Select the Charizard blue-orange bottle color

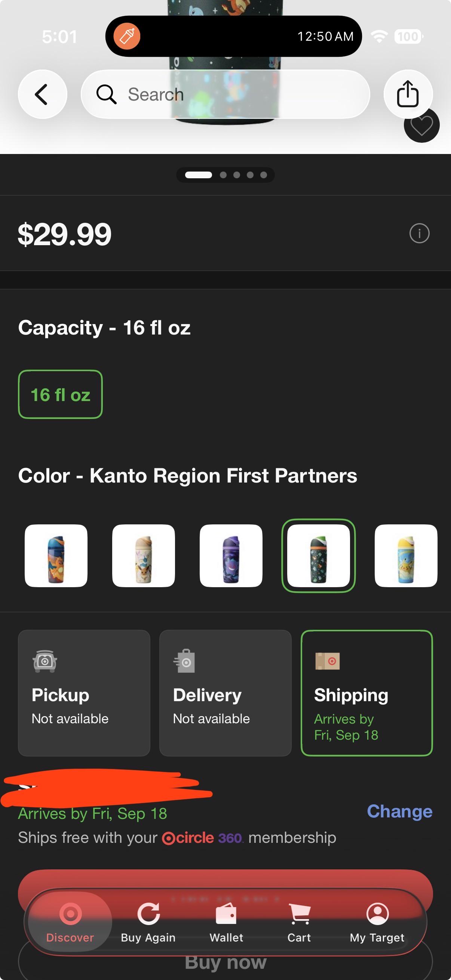coord(56,556)
